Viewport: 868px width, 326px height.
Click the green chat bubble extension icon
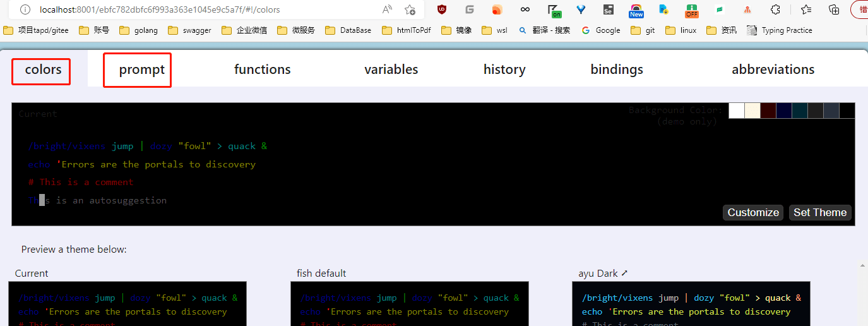[x=719, y=9]
